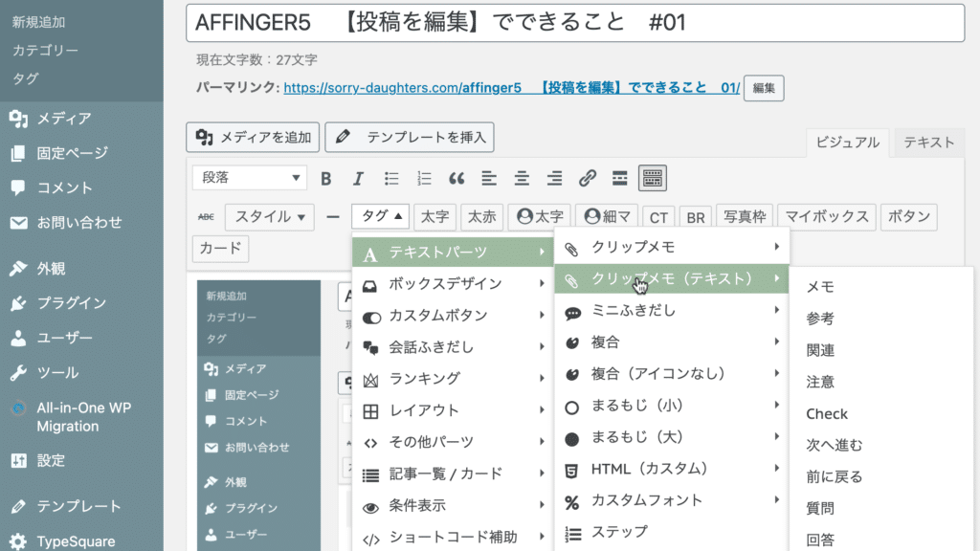The width and height of the screenshot is (980, 551).
Task: Center align text with toolbar icon
Action: [522, 178]
